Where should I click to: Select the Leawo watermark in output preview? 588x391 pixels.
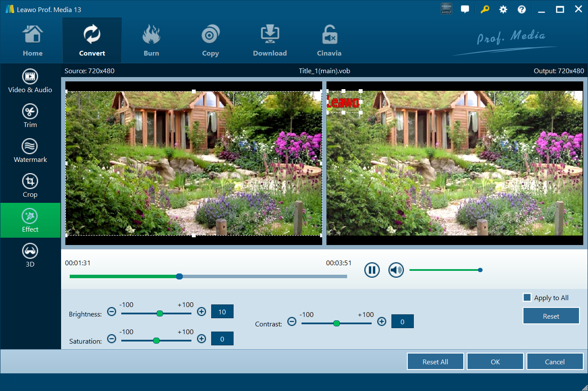point(343,102)
